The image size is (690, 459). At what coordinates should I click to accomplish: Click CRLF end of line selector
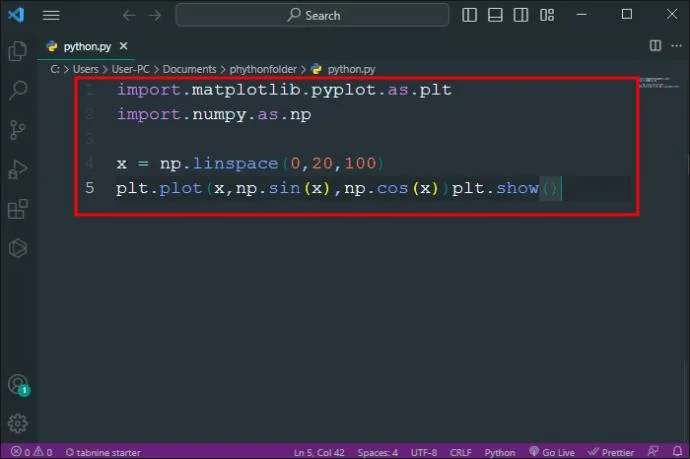click(x=460, y=452)
